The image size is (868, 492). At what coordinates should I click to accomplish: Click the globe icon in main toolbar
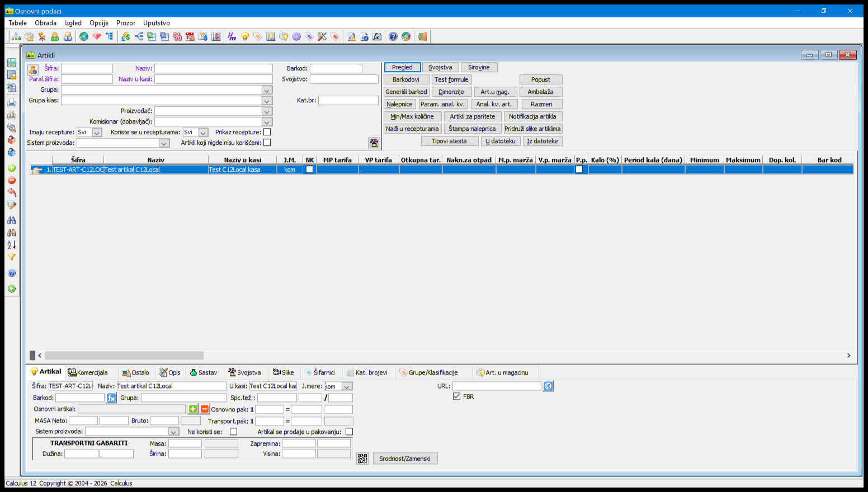[x=84, y=36]
